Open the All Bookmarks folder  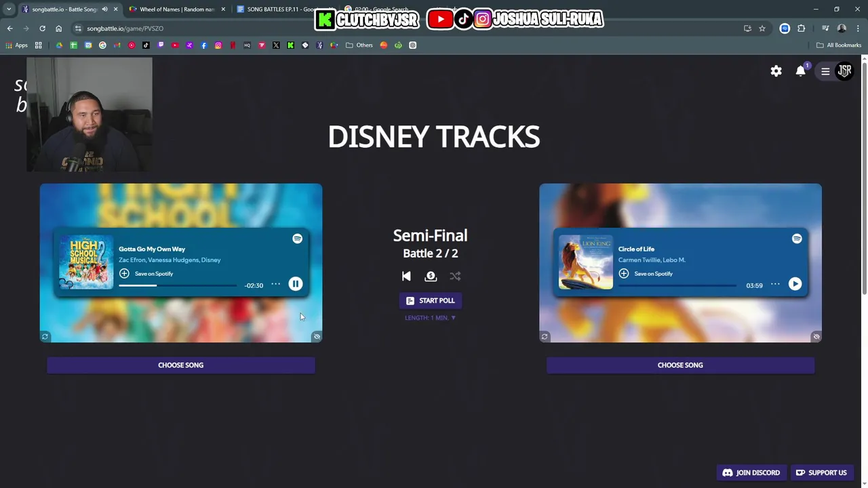[839, 45]
